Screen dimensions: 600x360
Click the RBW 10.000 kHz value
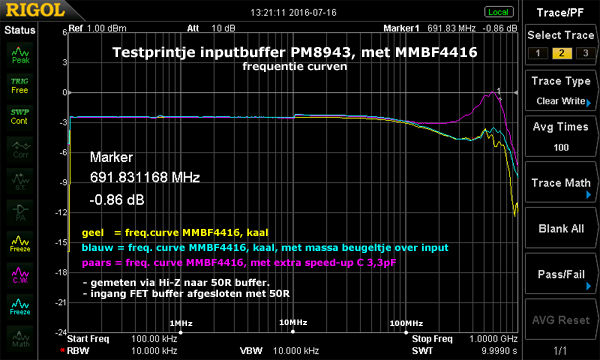pos(154,350)
